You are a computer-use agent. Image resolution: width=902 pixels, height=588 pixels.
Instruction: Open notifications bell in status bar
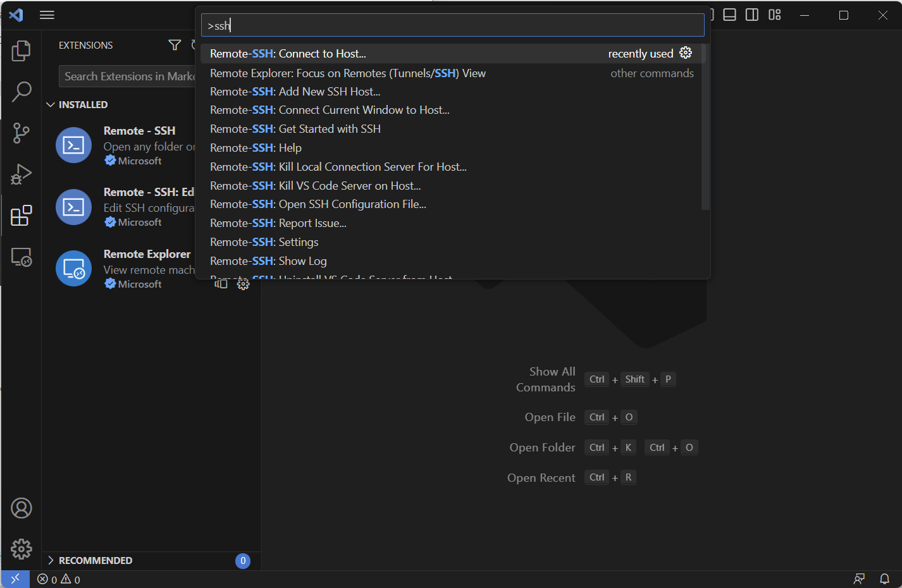click(x=884, y=579)
